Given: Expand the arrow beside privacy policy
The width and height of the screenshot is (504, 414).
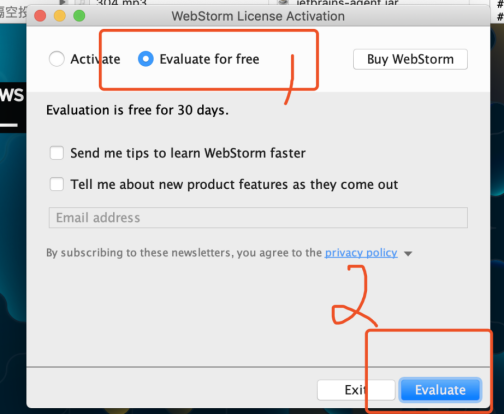Looking at the screenshot, I should [408, 254].
